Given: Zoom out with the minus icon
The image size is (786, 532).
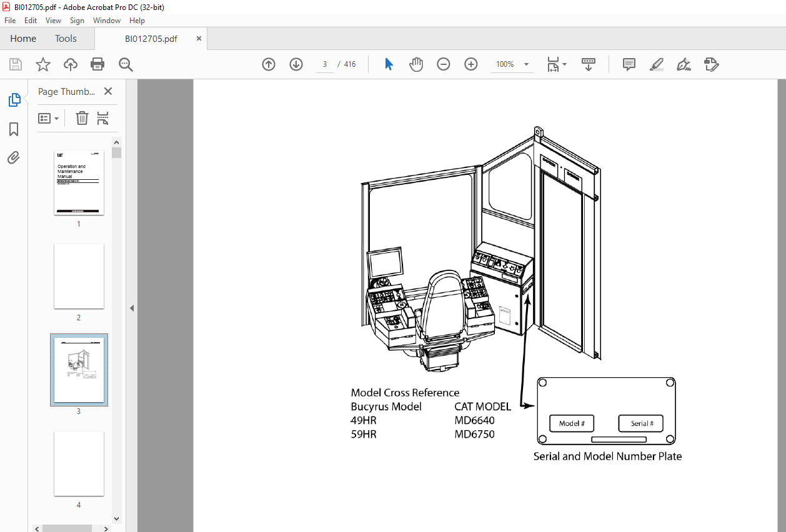Looking at the screenshot, I should tap(444, 64).
